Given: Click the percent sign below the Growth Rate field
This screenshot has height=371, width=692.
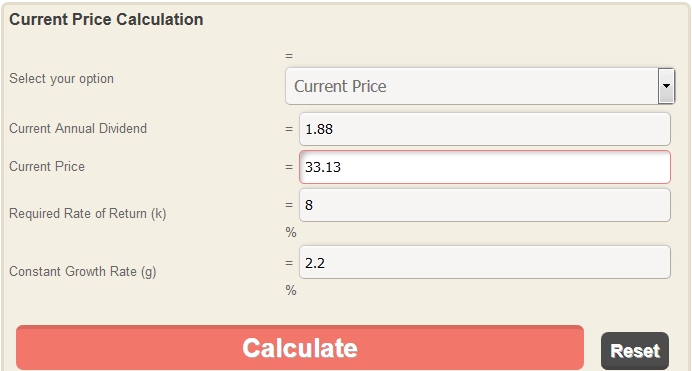Looking at the screenshot, I should tap(291, 290).
